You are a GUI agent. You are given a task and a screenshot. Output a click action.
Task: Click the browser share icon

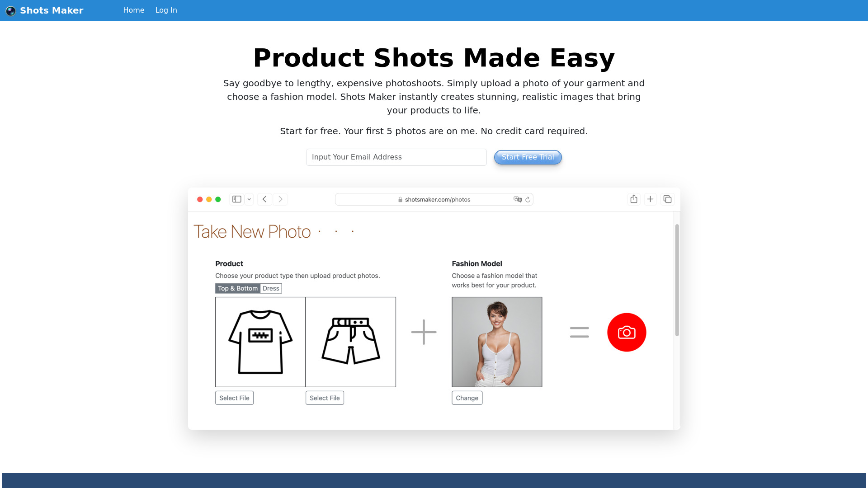pyautogui.click(x=634, y=198)
